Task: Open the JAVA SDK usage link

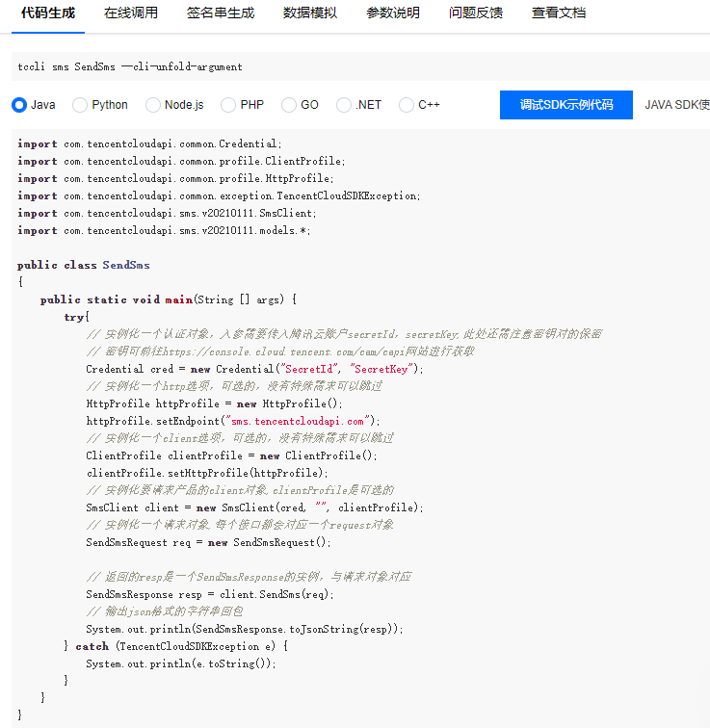Action: click(677, 105)
